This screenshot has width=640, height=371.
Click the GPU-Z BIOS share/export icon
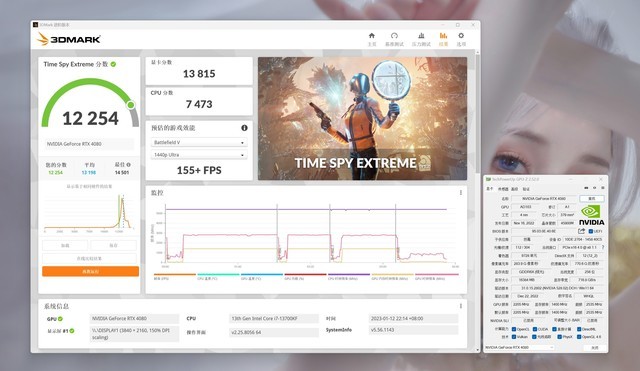tap(581, 231)
